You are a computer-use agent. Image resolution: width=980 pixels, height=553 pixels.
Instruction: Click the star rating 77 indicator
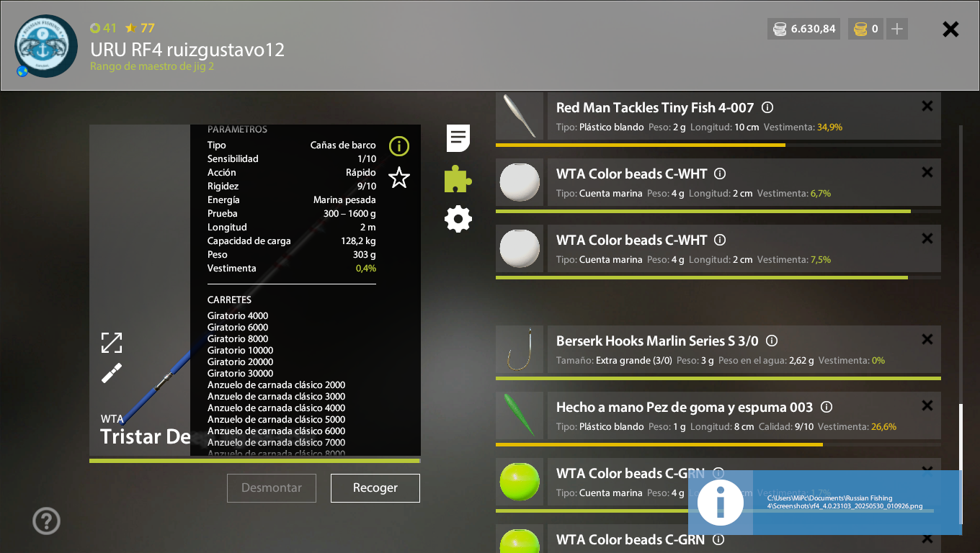[140, 28]
